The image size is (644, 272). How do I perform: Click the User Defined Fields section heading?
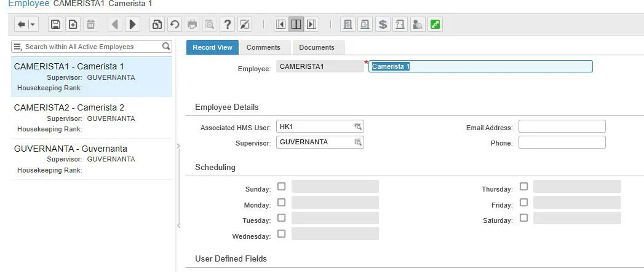(231, 259)
